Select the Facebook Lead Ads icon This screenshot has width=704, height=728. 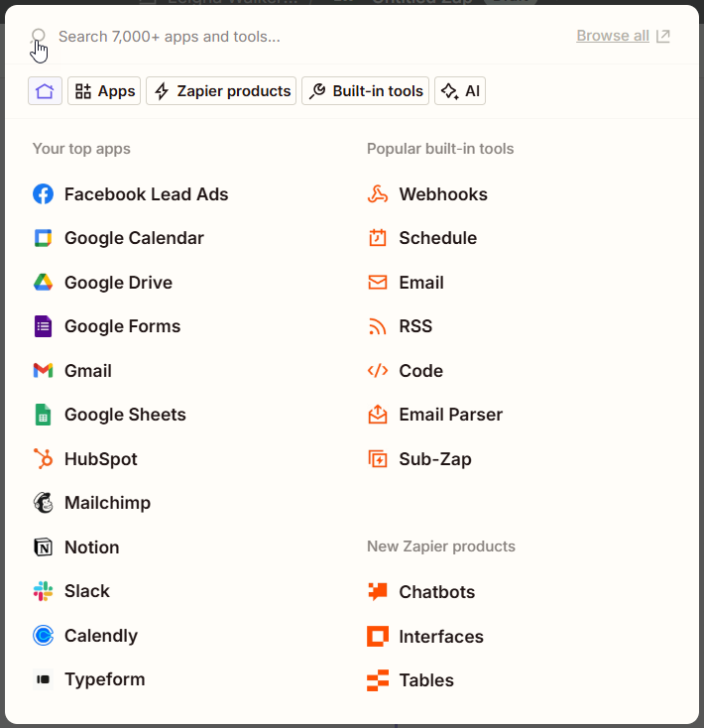click(x=44, y=194)
